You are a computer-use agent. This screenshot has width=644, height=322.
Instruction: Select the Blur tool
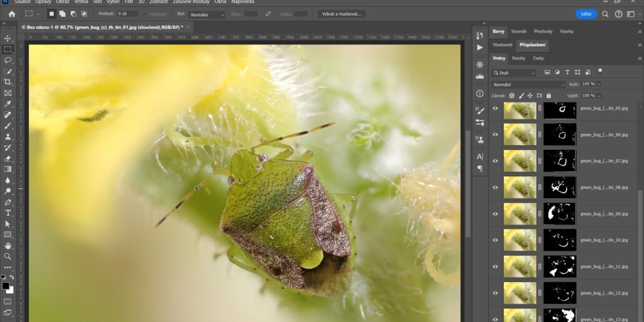point(8,180)
